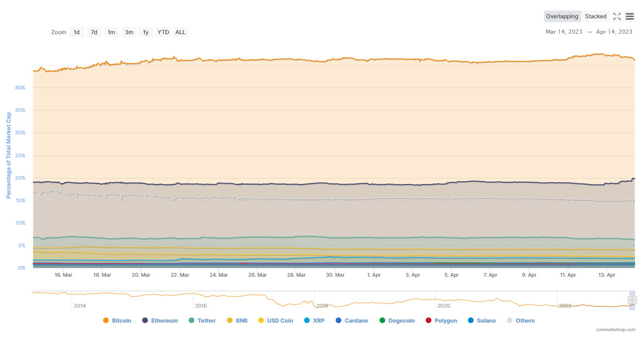Show ALL historical data range
This screenshot has width=644, height=339.
(x=180, y=32)
